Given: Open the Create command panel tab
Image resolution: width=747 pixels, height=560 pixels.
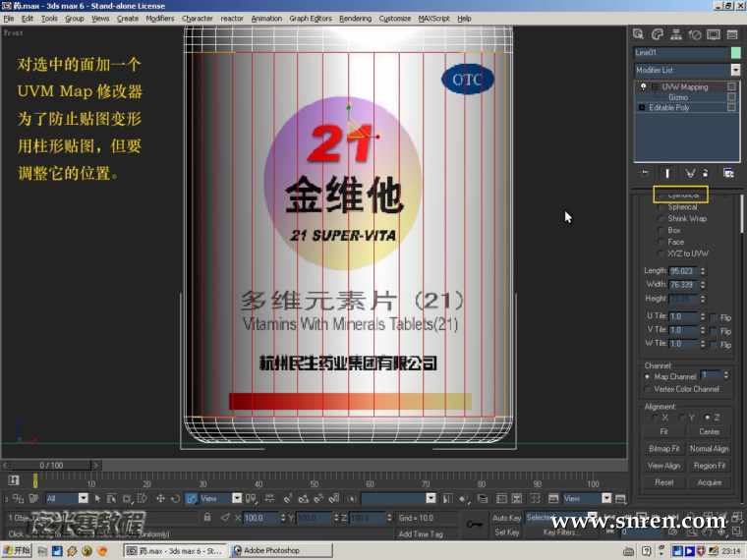Looking at the screenshot, I should [638, 34].
